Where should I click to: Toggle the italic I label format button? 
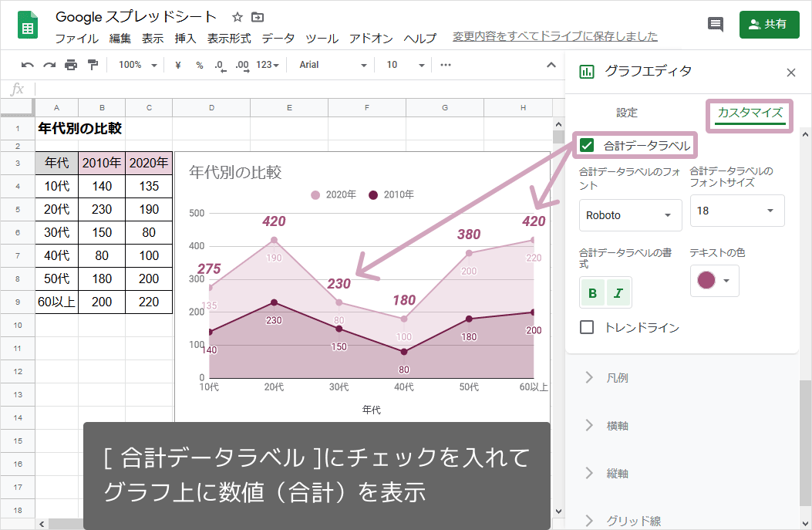coord(618,293)
